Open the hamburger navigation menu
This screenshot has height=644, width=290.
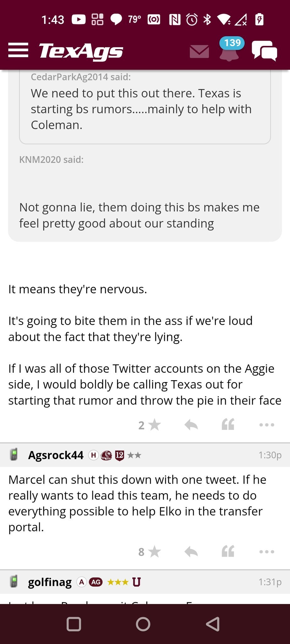[x=18, y=50]
